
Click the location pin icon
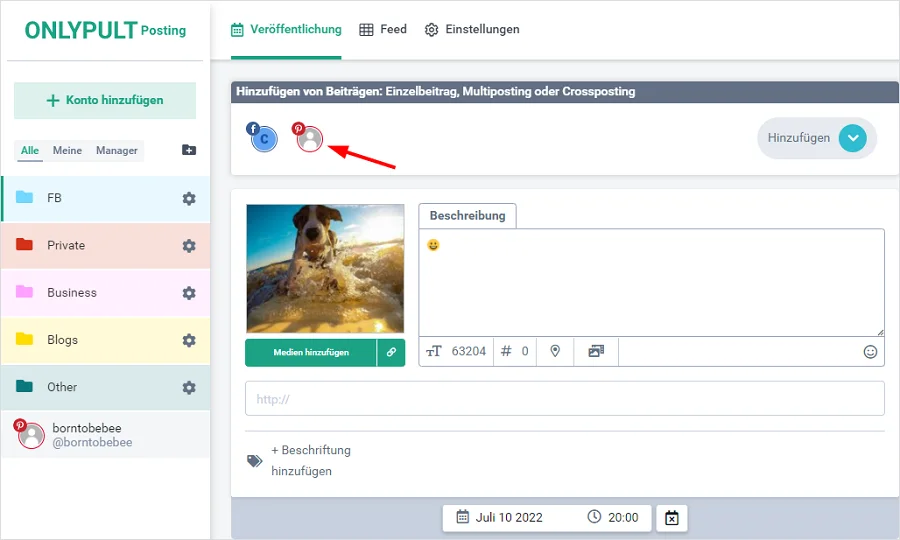(555, 352)
